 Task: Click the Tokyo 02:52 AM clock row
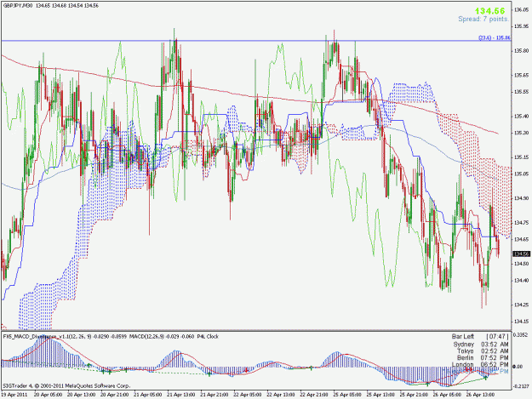483,351
